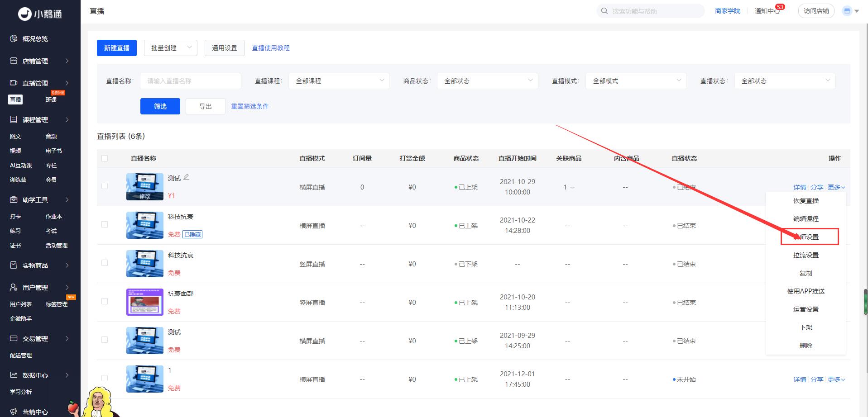Select 拉流设置 from the more menu
The width and height of the screenshot is (868, 417).
tap(806, 255)
